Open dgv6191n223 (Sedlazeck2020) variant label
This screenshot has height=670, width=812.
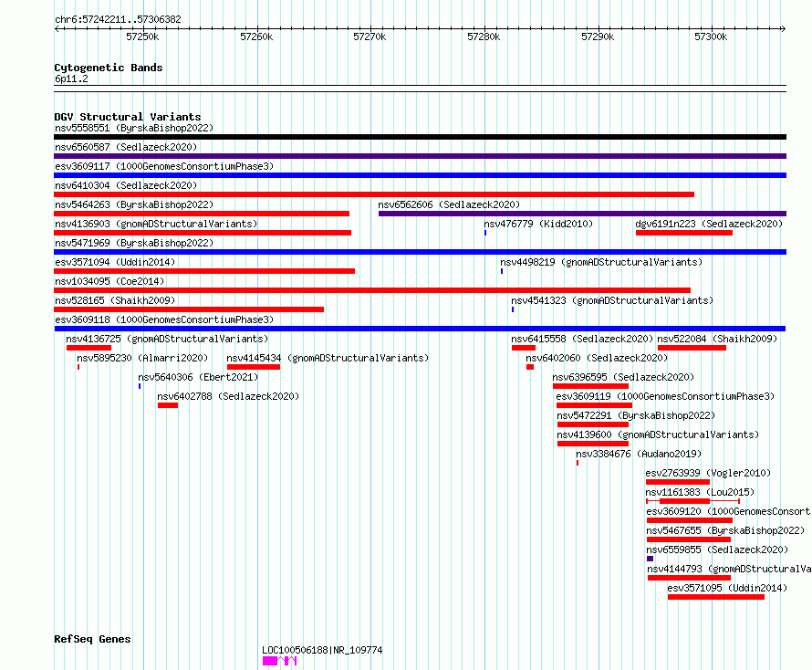tap(709, 224)
